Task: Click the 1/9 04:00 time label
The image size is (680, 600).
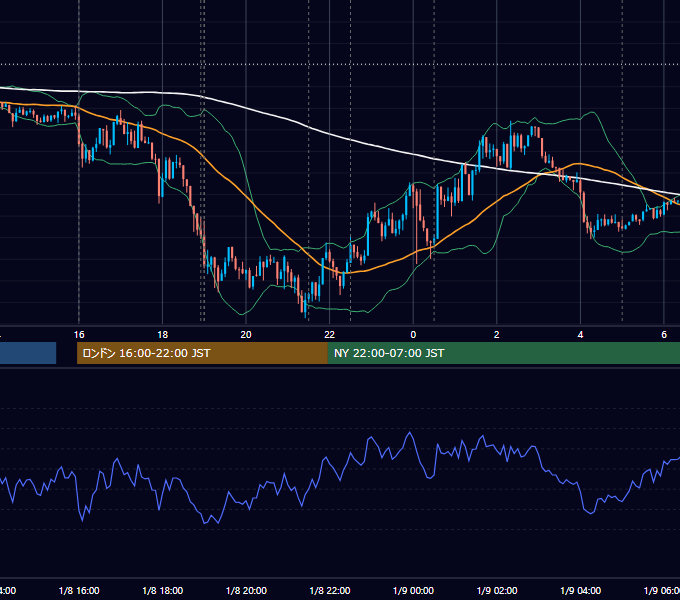Action: tap(581, 590)
